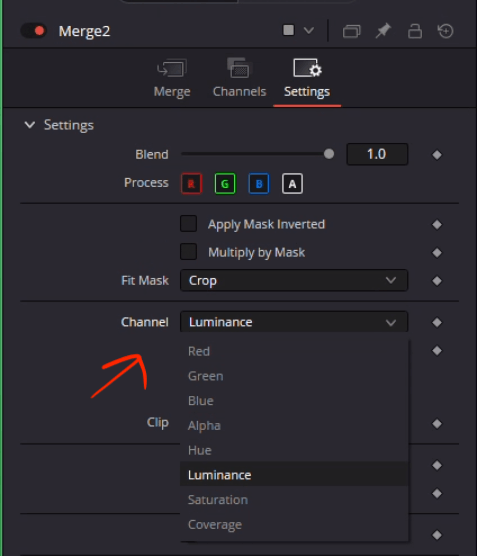Click keyframe diamond level with Luminance option
The width and height of the screenshot is (477, 556).
[x=437, y=465]
